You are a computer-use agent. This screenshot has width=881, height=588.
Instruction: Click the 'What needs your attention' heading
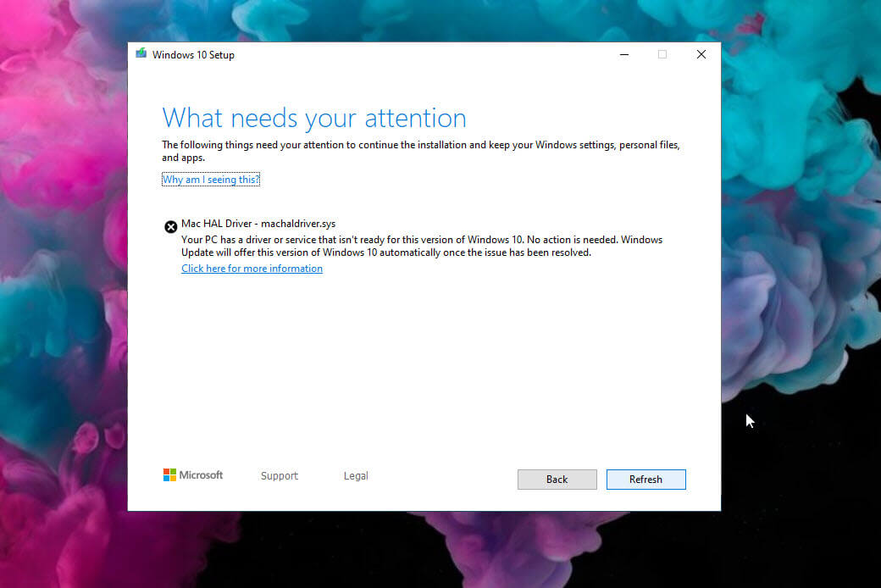pos(314,118)
